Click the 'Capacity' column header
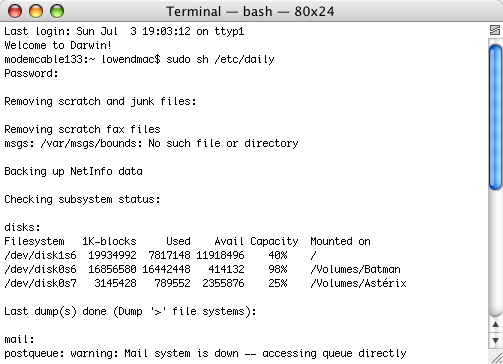This screenshot has width=503, height=364. 274,241
